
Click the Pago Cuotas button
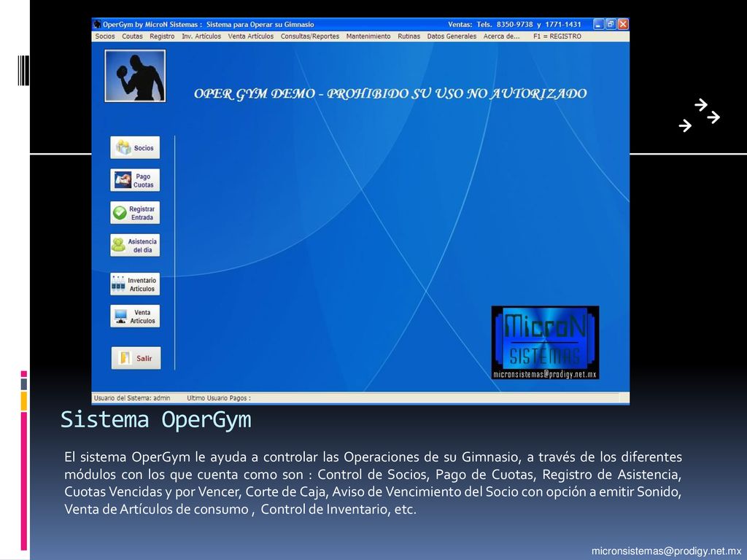coord(135,181)
